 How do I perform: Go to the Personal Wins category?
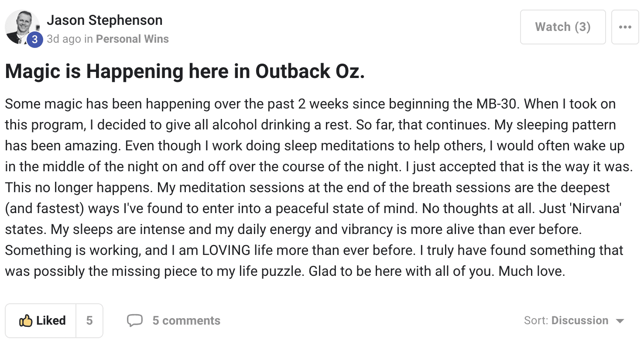click(132, 39)
